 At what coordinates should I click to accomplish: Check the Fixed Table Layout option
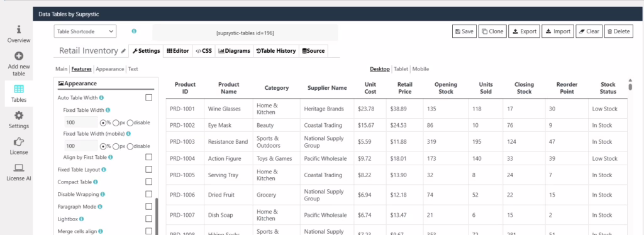click(148, 170)
